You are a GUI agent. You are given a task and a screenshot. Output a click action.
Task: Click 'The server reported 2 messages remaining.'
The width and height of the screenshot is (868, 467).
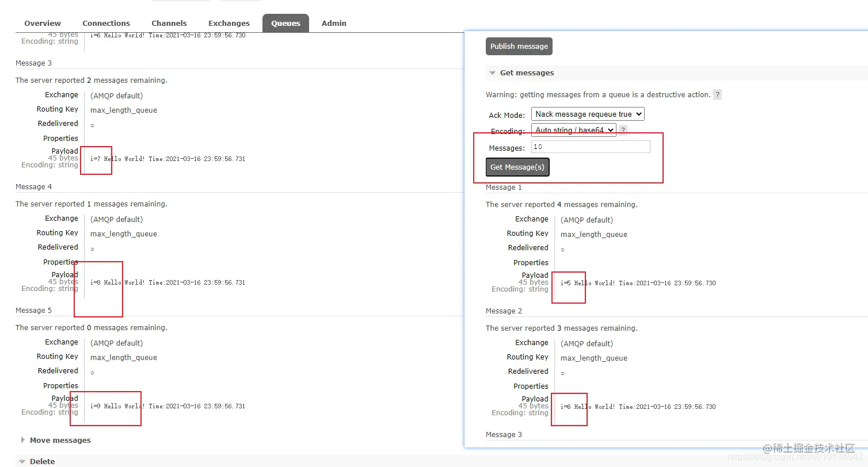click(x=92, y=81)
